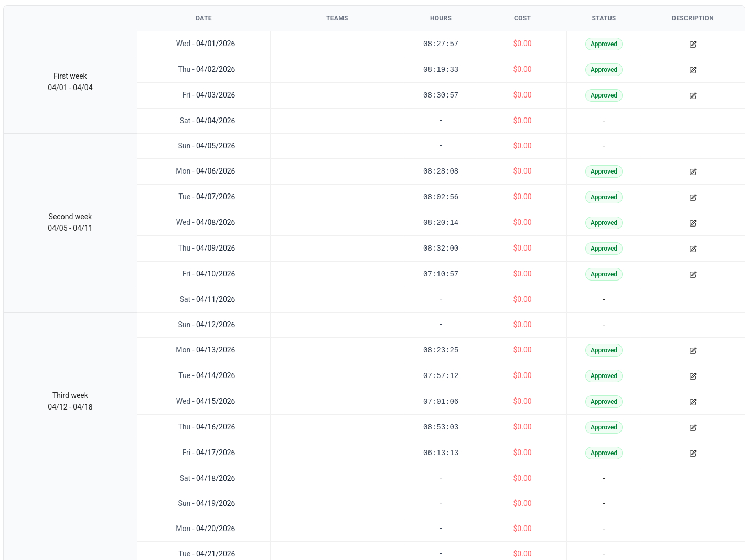Click edit icon for Fri 04/10/2026
The image size is (750, 560).
(x=692, y=275)
